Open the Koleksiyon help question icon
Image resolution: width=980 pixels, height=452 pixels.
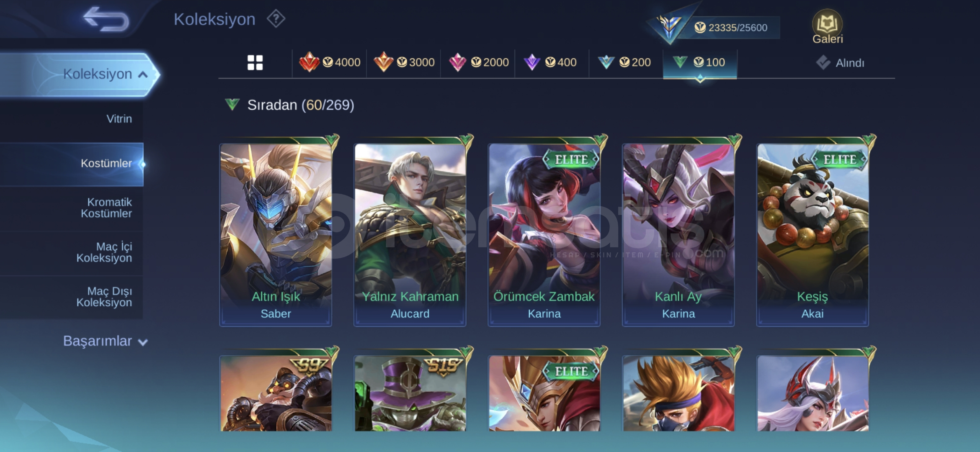[x=276, y=19]
